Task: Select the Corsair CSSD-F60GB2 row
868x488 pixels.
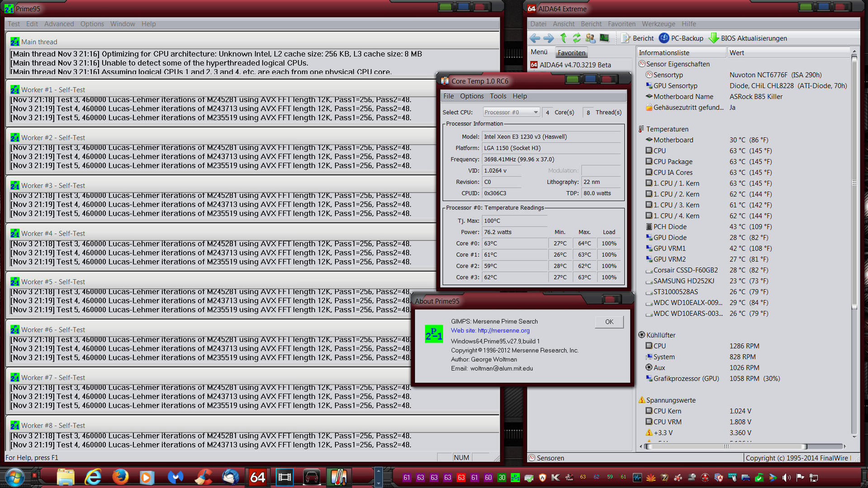Action: pyautogui.click(x=707, y=270)
